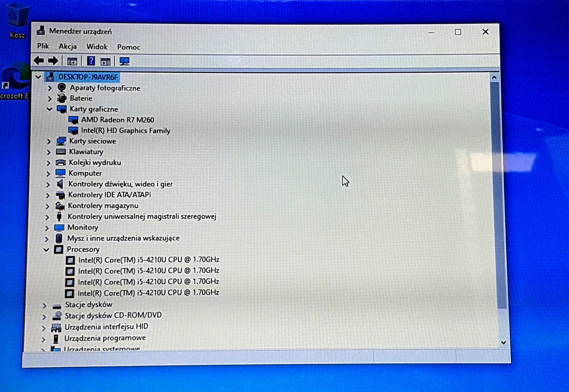The height and width of the screenshot is (392, 569).
Task: Open the Pomoc menu
Action: 129,47
